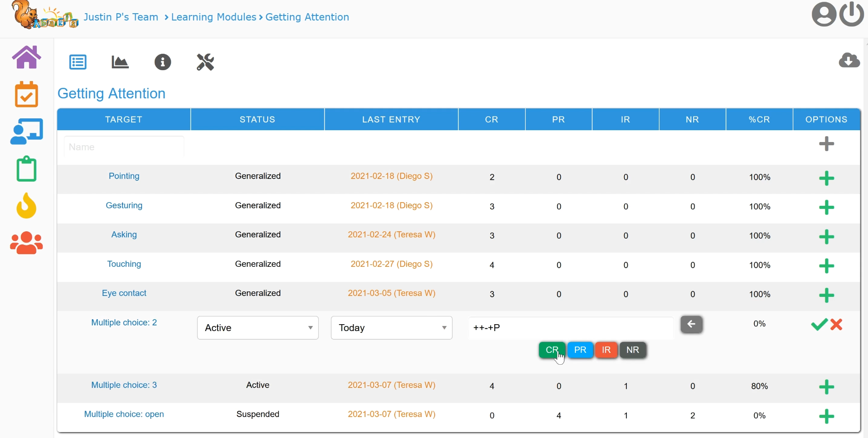Click the power logout icon

pyautogui.click(x=853, y=15)
